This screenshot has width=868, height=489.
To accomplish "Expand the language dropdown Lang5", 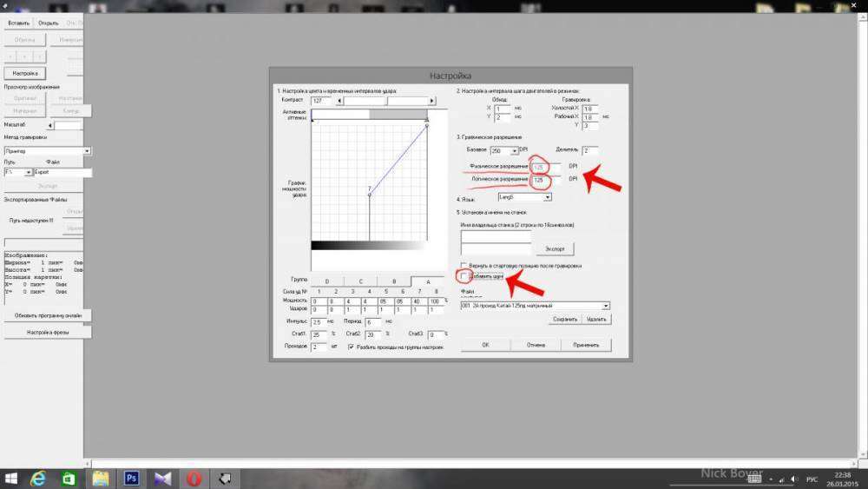I will click(547, 197).
